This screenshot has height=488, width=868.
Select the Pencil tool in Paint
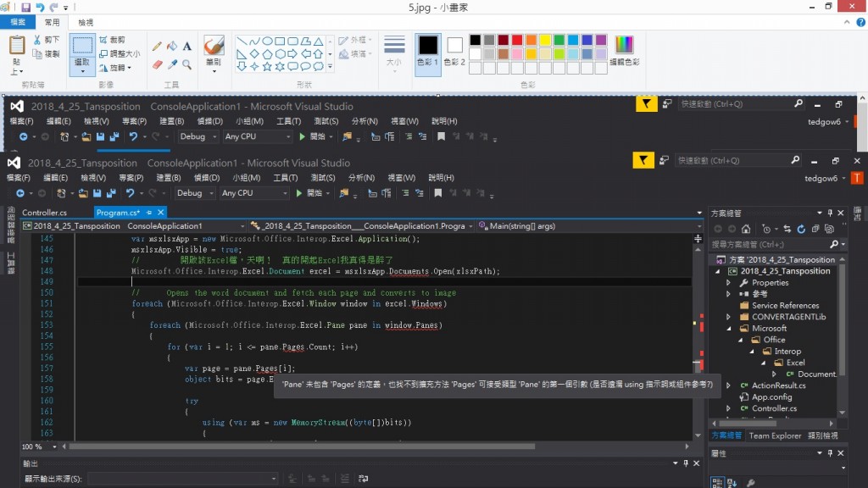[x=157, y=46]
